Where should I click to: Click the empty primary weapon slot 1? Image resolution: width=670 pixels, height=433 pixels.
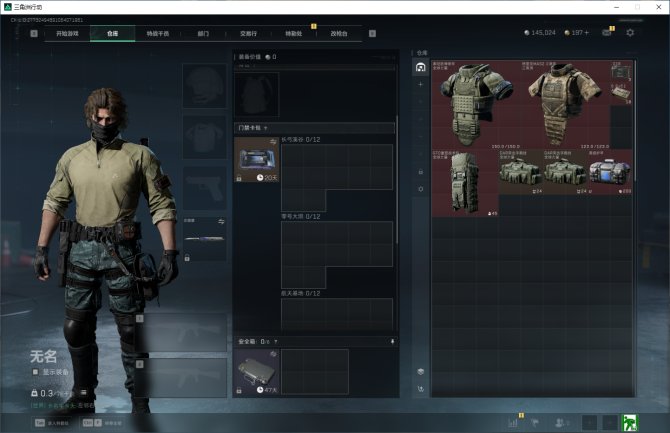(183, 333)
